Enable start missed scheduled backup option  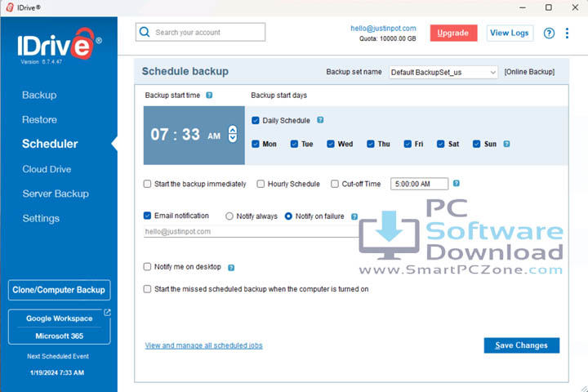tap(147, 289)
